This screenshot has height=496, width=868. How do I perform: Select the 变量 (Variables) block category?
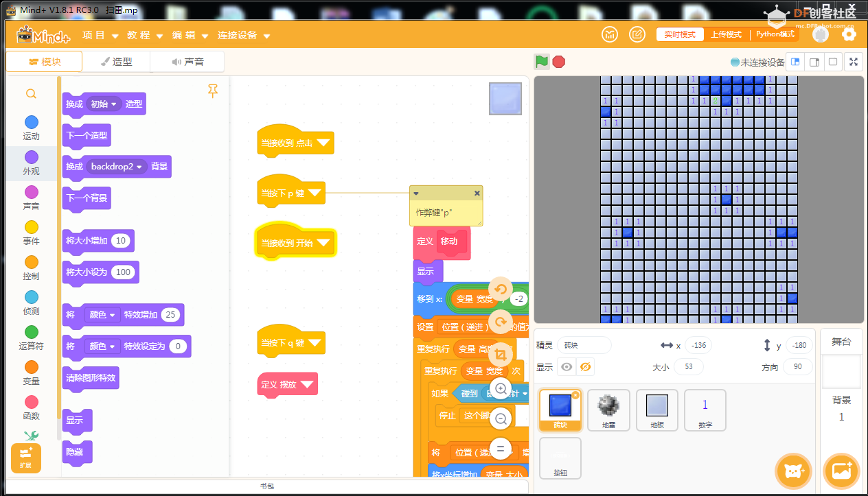click(31, 373)
